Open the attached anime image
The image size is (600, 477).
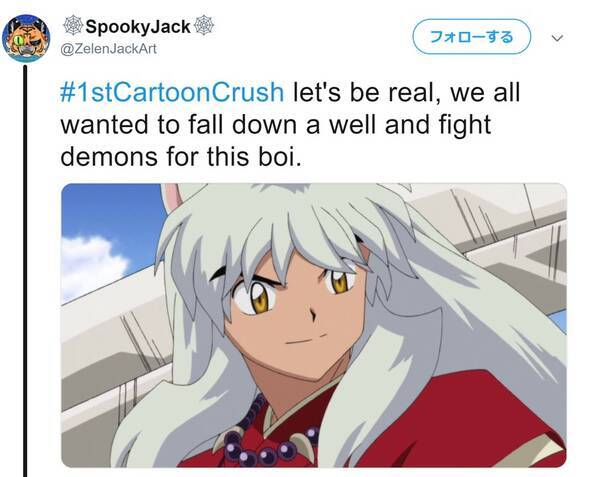pos(314,326)
